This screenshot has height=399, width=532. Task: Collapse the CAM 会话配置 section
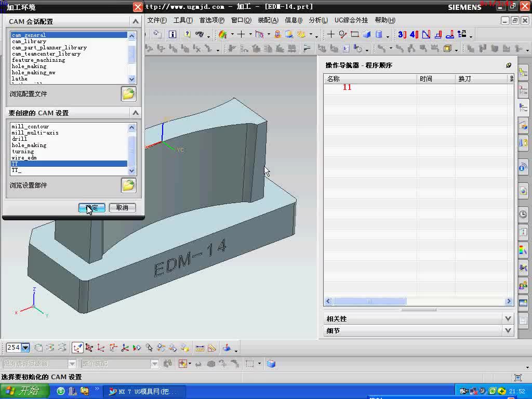click(136, 21)
